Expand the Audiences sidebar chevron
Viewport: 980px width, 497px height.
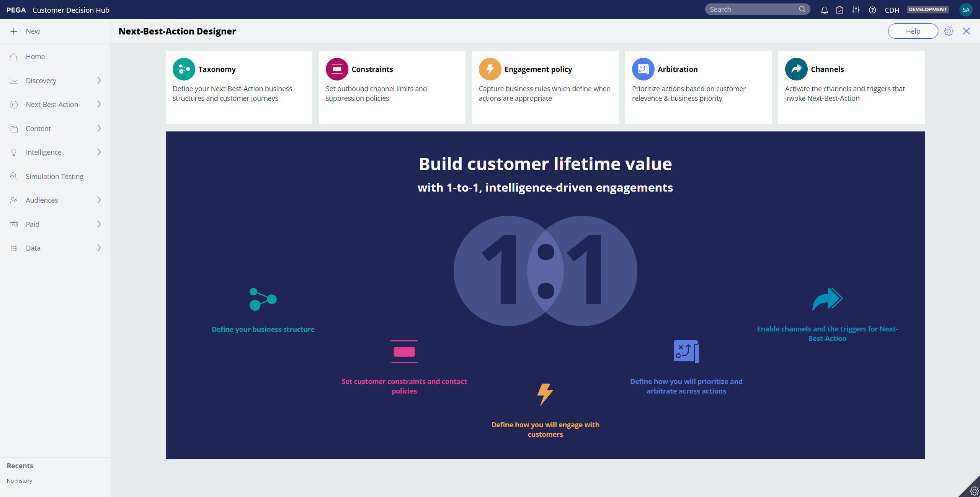(x=99, y=200)
